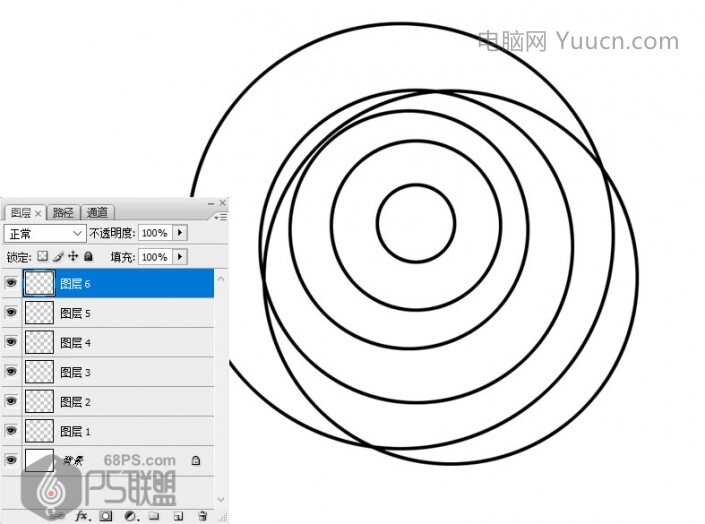This screenshot has width=705, height=524.
Task: Add a layer mask
Action: click(x=106, y=516)
